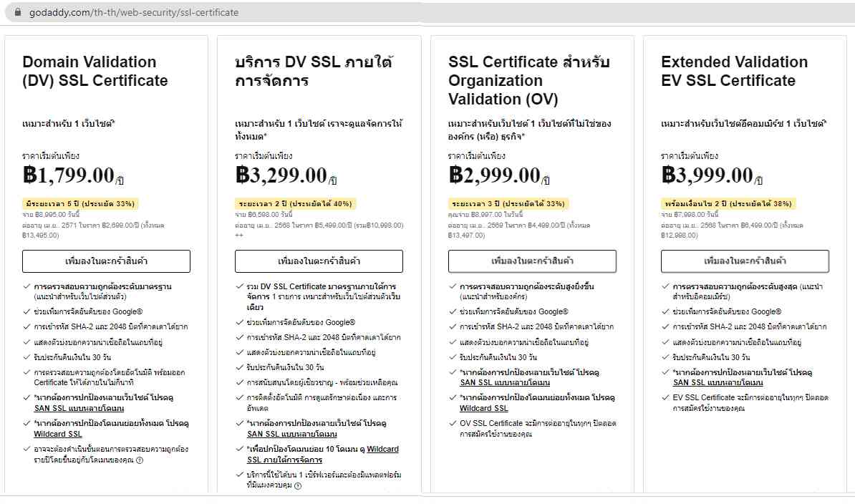Viewport: 855px width, 504px height.
Task: Click the 3-year 33% savings badge
Action: tap(508, 204)
